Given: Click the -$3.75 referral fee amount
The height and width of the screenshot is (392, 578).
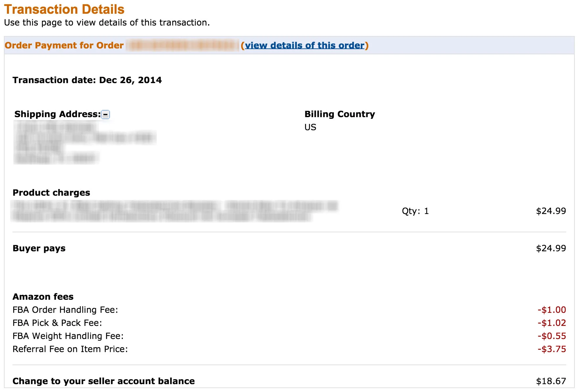Looking at the screenshot, I should pos(551,349).
